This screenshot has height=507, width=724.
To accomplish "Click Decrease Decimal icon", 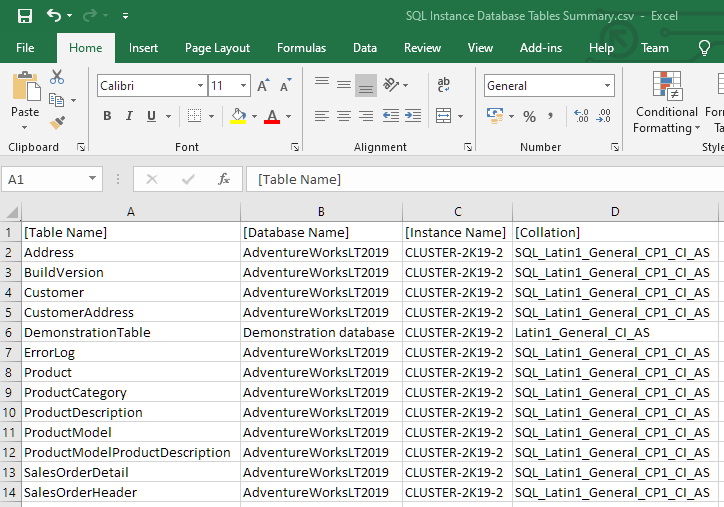I will click(x=603, y=116).
